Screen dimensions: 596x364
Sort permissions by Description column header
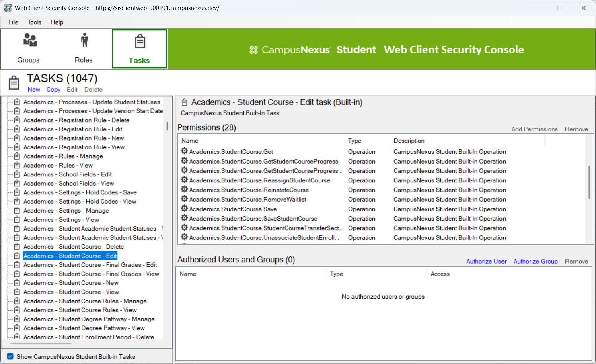[x=467, y=141]
